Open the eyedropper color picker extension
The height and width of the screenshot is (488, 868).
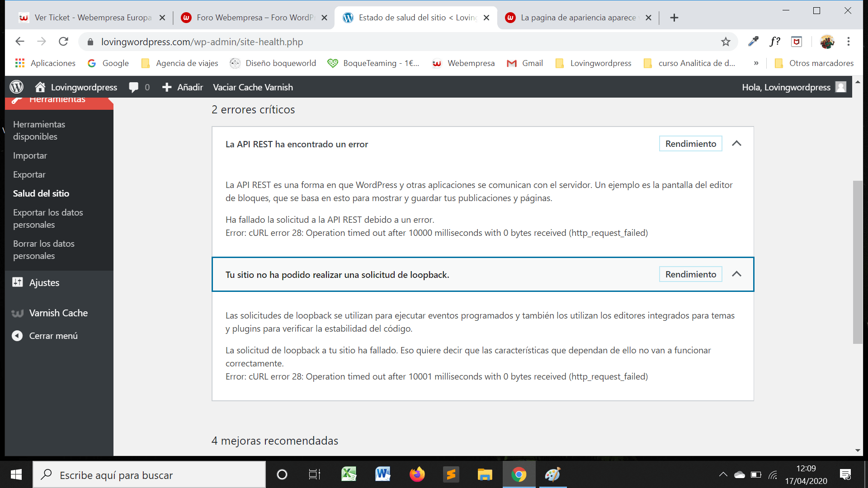point(753,42)
